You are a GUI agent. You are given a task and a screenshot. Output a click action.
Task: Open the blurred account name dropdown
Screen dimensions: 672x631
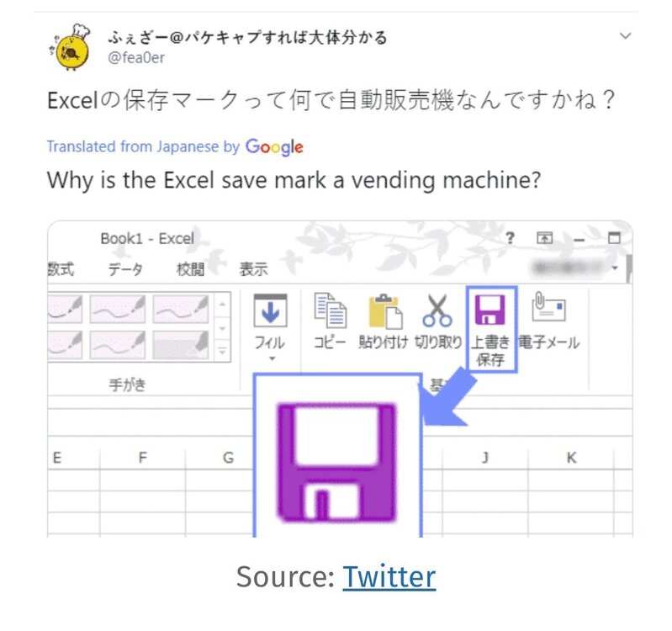(x=574, y=268)
